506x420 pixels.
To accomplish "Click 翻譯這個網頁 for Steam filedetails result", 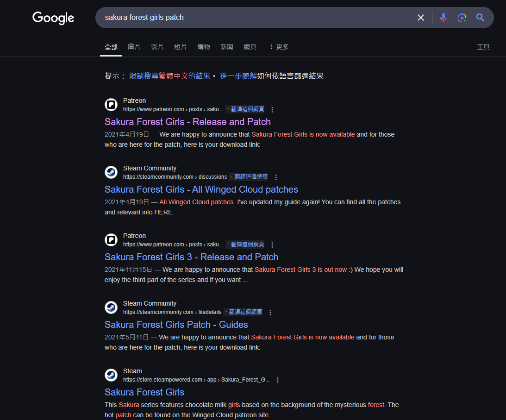I will click(245, 312).
